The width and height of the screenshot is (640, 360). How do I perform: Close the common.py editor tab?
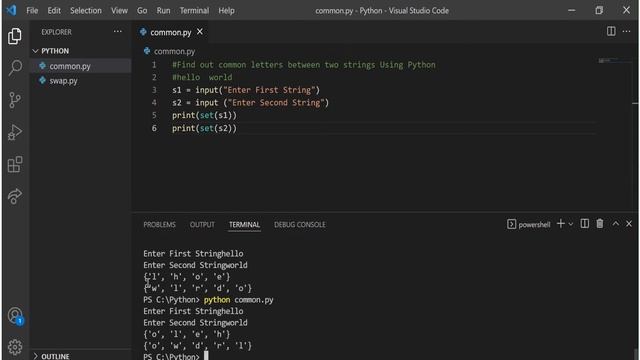pos(200,31)
